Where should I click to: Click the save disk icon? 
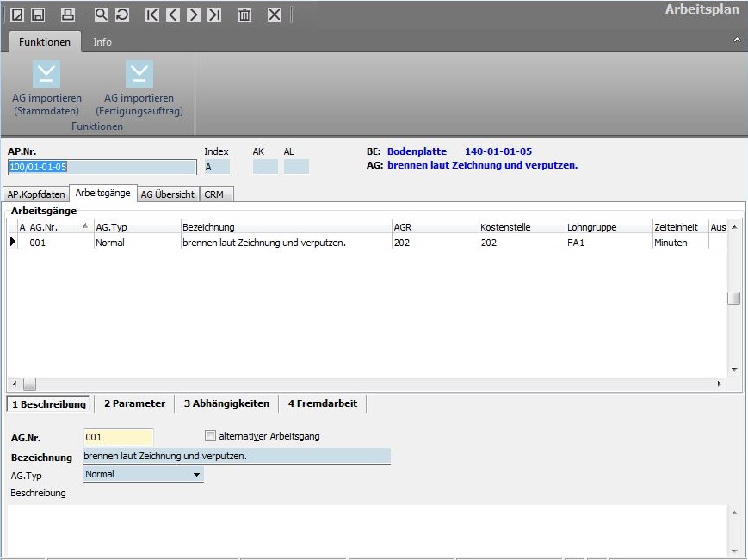pyautogui.click(x=38, y=15)
